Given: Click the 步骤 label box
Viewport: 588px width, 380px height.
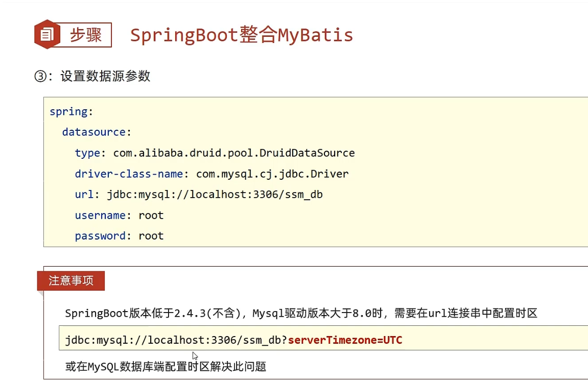Looking at the screenshot, I should [86, 35].
